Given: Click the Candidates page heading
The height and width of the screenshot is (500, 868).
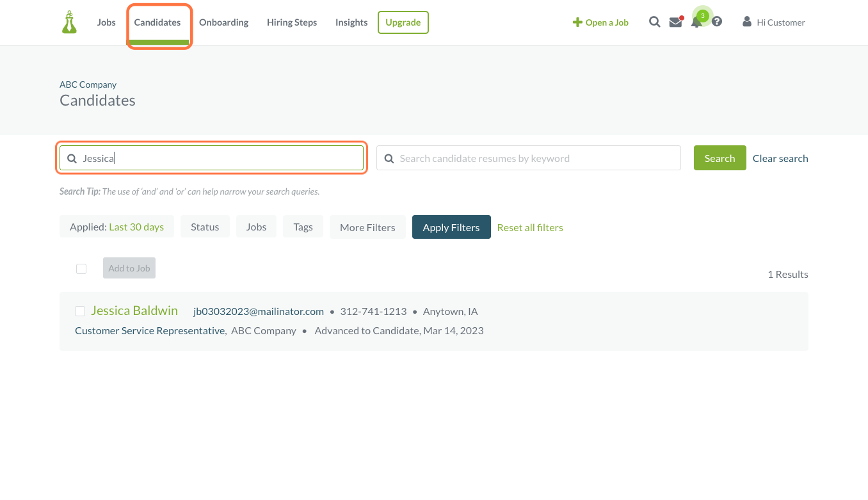Looking at the screenshot, I should coord(97,101).
